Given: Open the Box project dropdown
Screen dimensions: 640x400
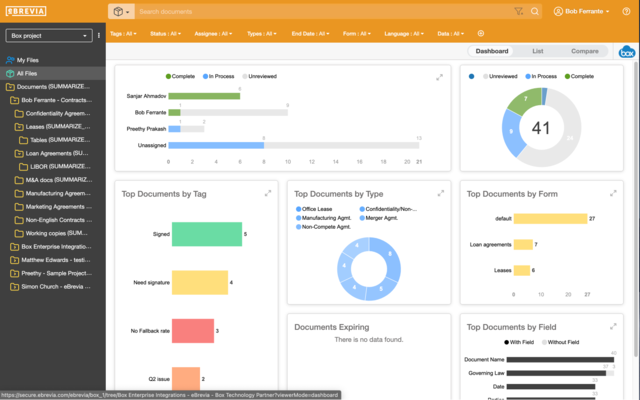Looking at the screenshot, I should point(49,36).
